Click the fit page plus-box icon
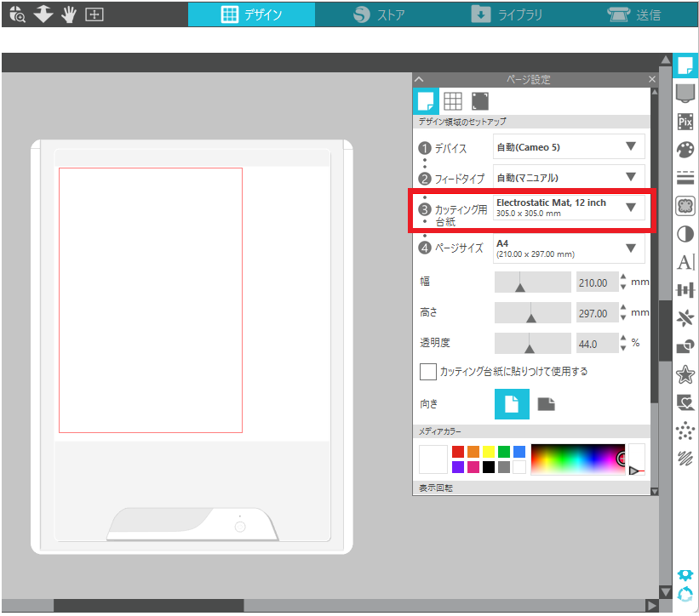The image size is (699, 616). [x=94, y=14]
